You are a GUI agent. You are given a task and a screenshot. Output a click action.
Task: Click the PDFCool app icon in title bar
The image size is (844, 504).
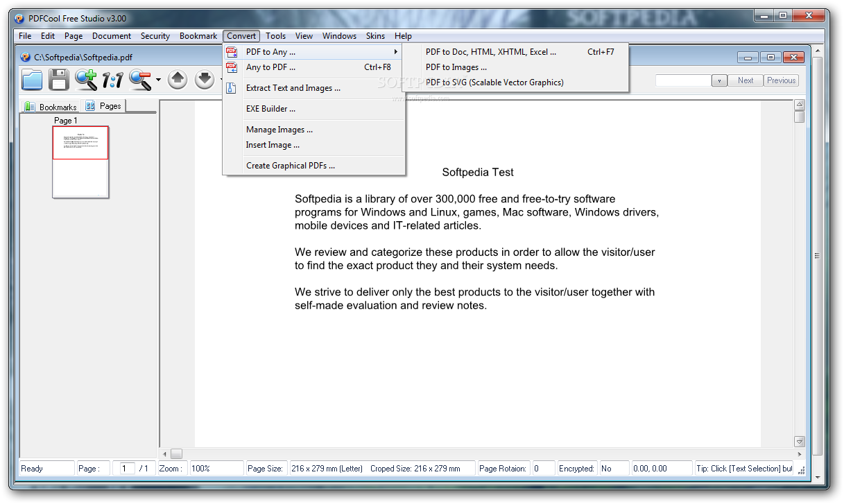point(18,19)
